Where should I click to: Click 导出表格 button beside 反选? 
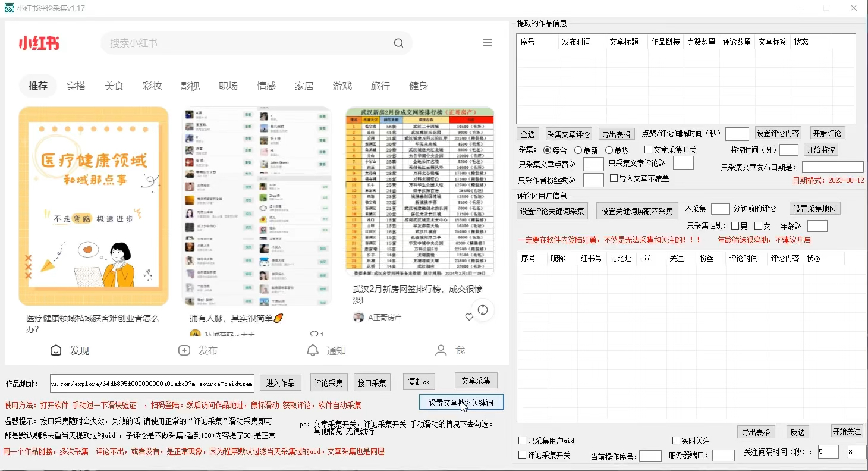pos(756,432)
